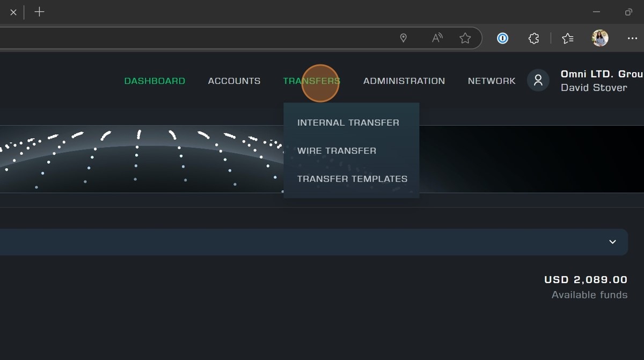The image size is (644, 360).
Task: Open the Transfers dropdown menu
Action: pyautogui.click(x=311, y=81)
